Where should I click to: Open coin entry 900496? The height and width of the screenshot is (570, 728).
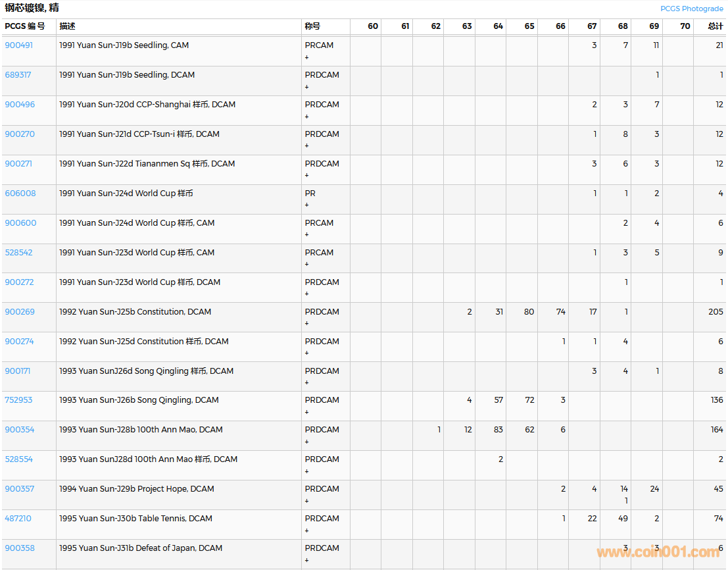tap(20, 105)
